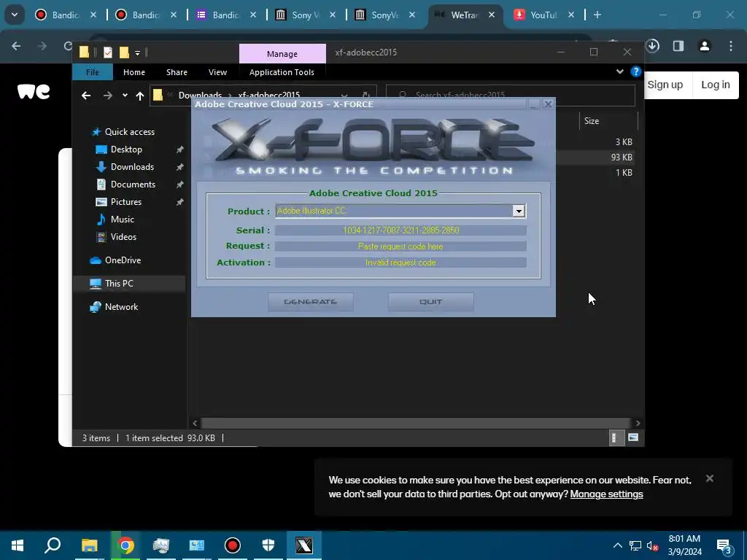The width and height of the screenshot is (747, 560).
Task: Select Music in navigation pane
Action: 122,219
